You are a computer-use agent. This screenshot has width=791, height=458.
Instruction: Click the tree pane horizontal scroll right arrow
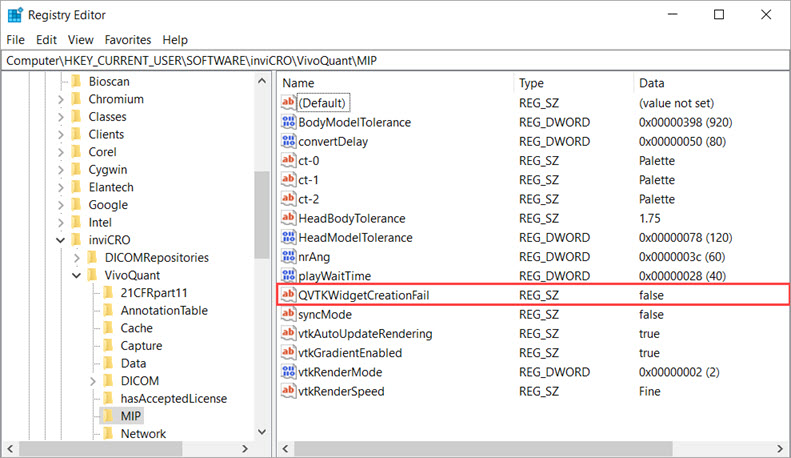(x=245, y=448)
